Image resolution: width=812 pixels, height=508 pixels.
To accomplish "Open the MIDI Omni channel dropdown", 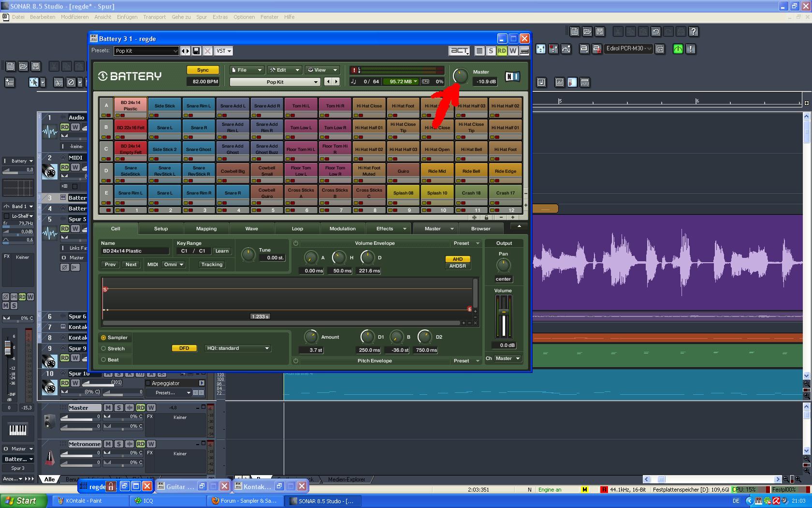I will tap(174, 265).
